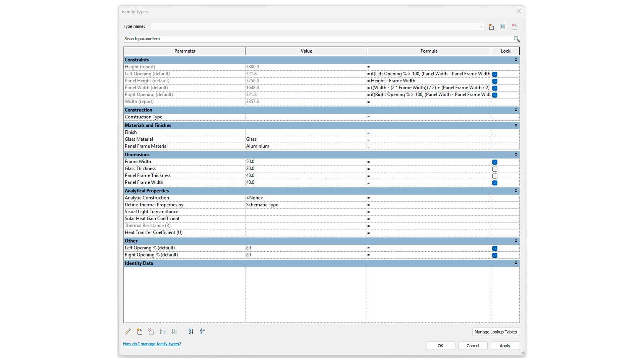Uncheck the Frame Width lock

(x=495, y=162)
